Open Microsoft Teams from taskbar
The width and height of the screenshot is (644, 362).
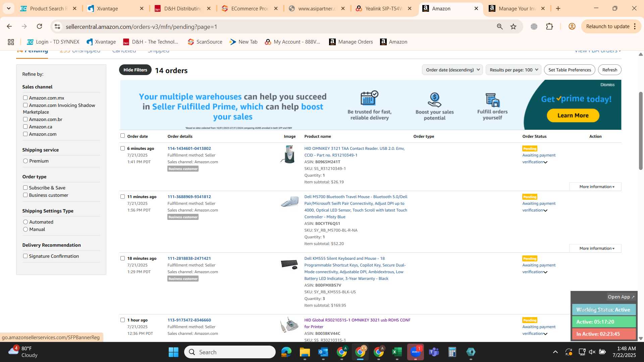434,352
